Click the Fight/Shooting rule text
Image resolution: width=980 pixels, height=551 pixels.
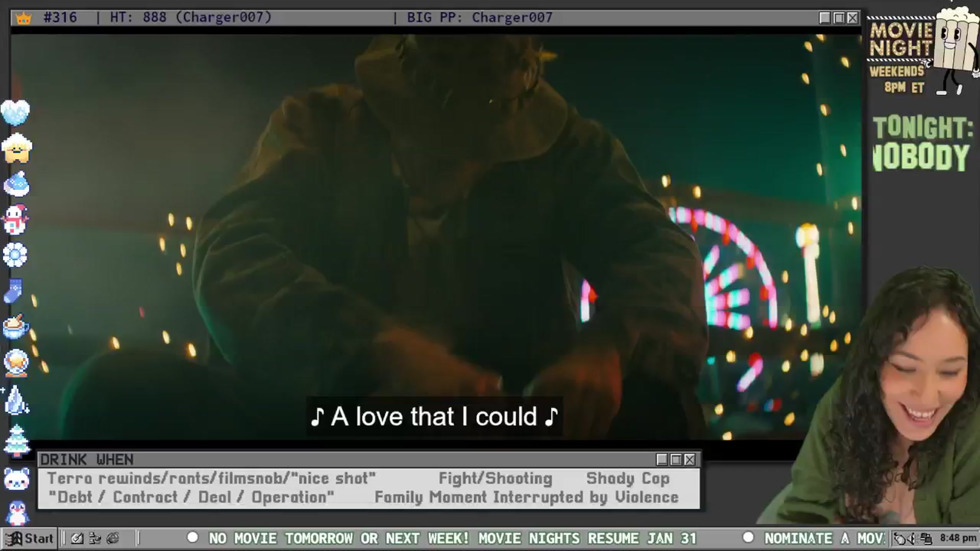(496, 479)
